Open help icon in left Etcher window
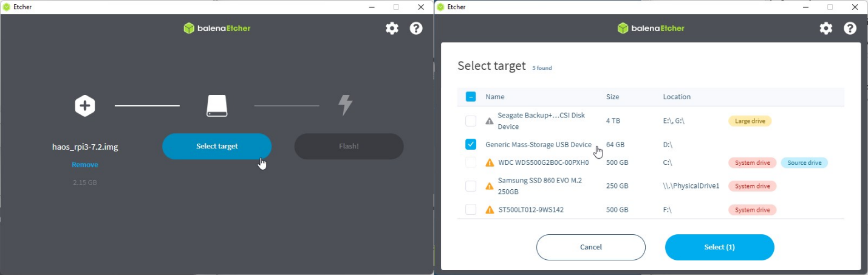868x275 pixels. pos(416,28)
